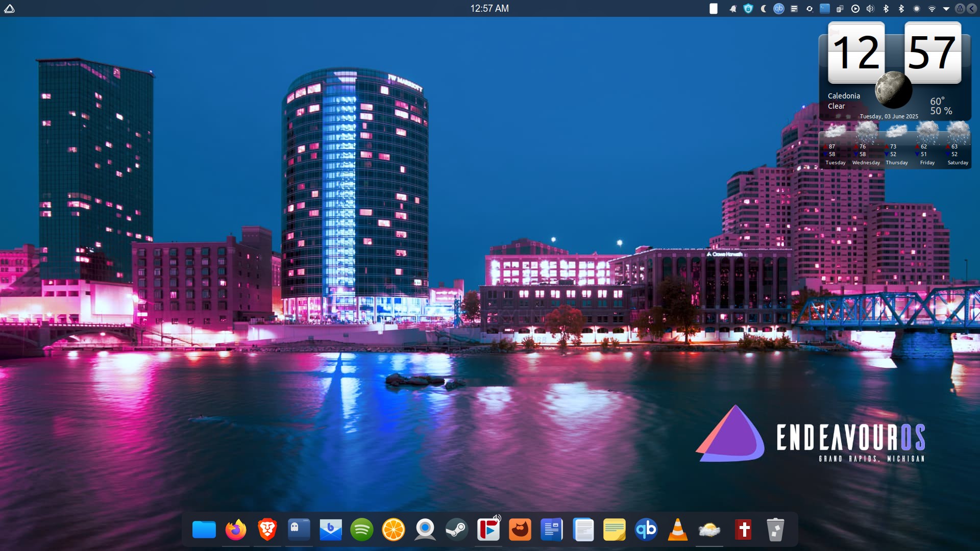The width and height of the screenshot is (980, 551).
Task: Open the EndeavourOS application launcher
Action: [9, 8]
